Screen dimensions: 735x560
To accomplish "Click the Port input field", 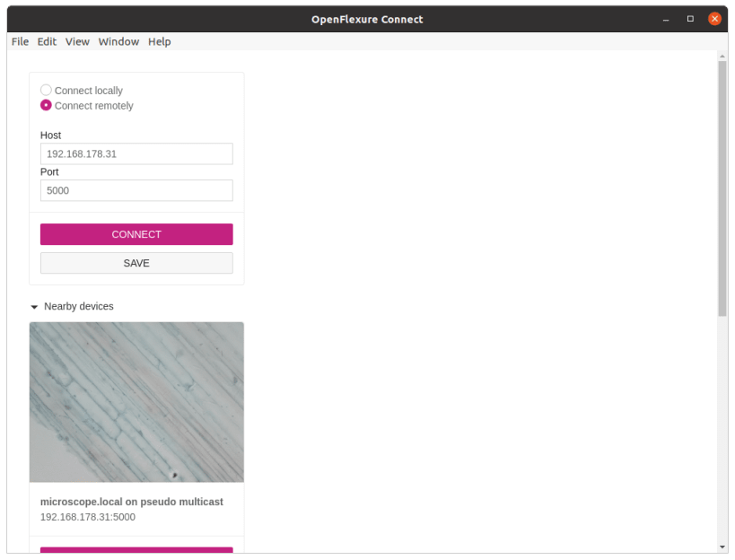I will pos(136,190).
